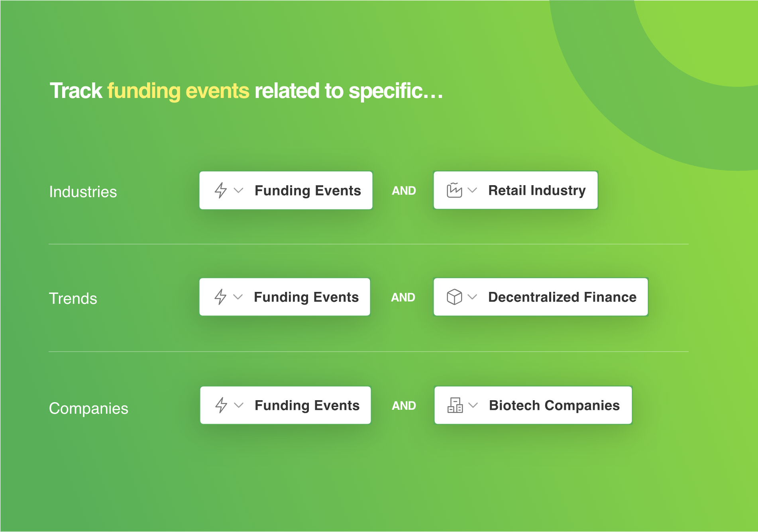Open the Retail Industry chevron dropdown
Image resolution: width=758 pixels, height=532 pixels.
pyautogui.click(x=472, y=190)
